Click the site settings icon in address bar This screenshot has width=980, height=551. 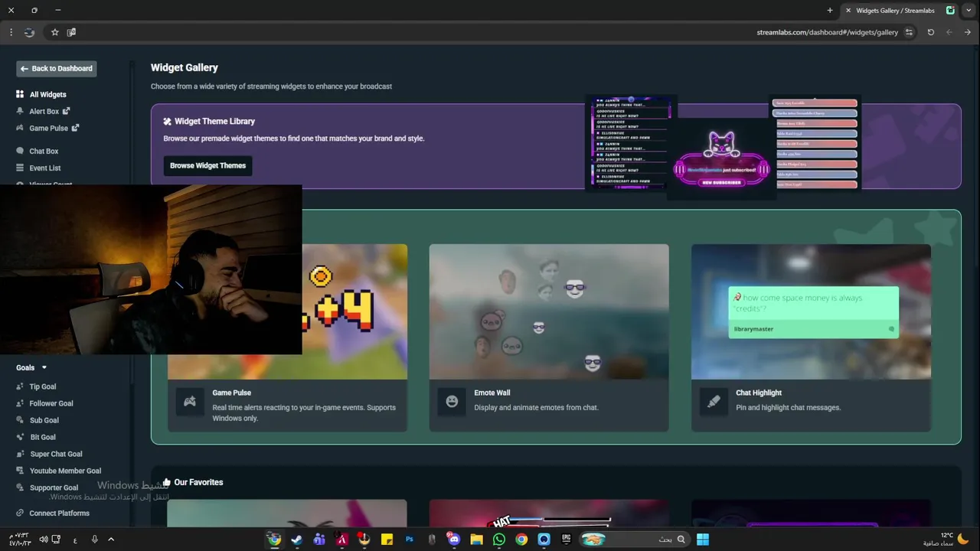(x=909, y=32)
